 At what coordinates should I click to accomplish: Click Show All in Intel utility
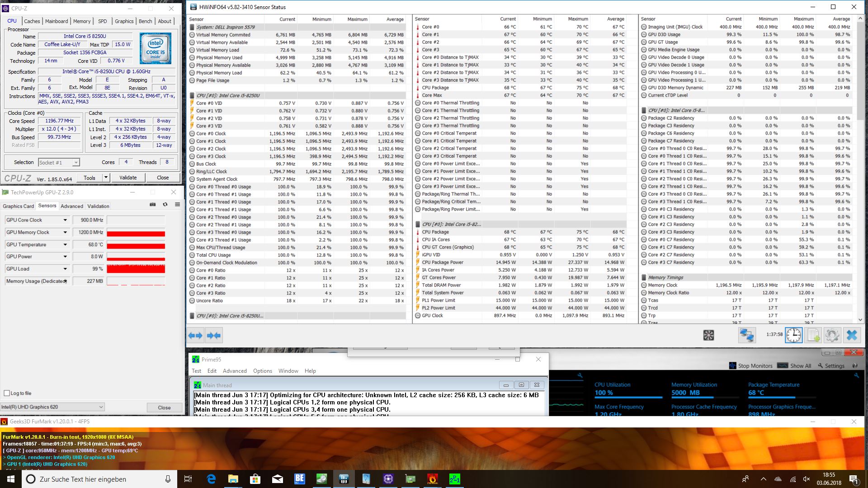pyautogui.click(x=795, y=366)
